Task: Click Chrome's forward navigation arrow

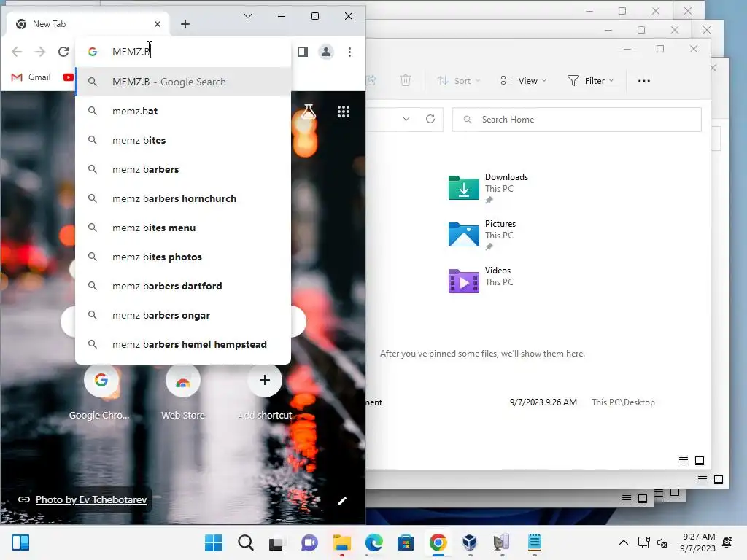Action: tap(40, 52)
